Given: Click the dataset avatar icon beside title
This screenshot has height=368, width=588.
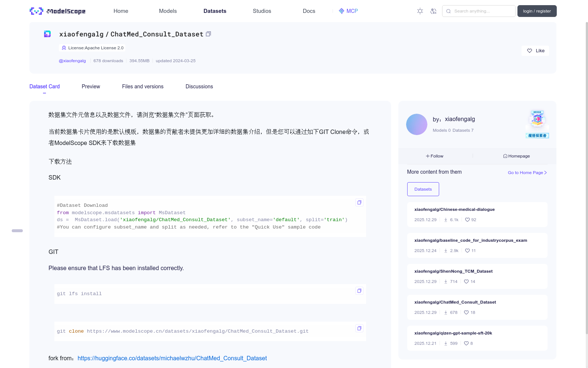Looking at the screenshot, I should click(47, 34).
